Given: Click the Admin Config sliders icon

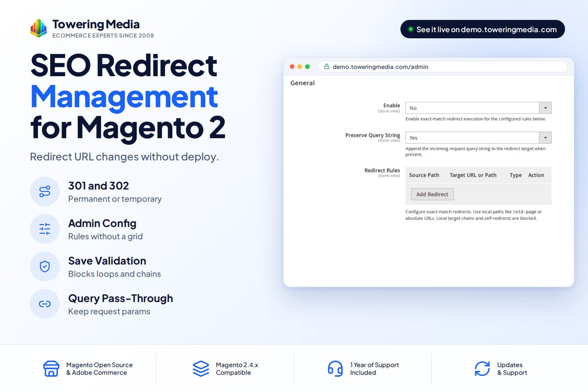Looking at the screenshot, I should (45, 229).
